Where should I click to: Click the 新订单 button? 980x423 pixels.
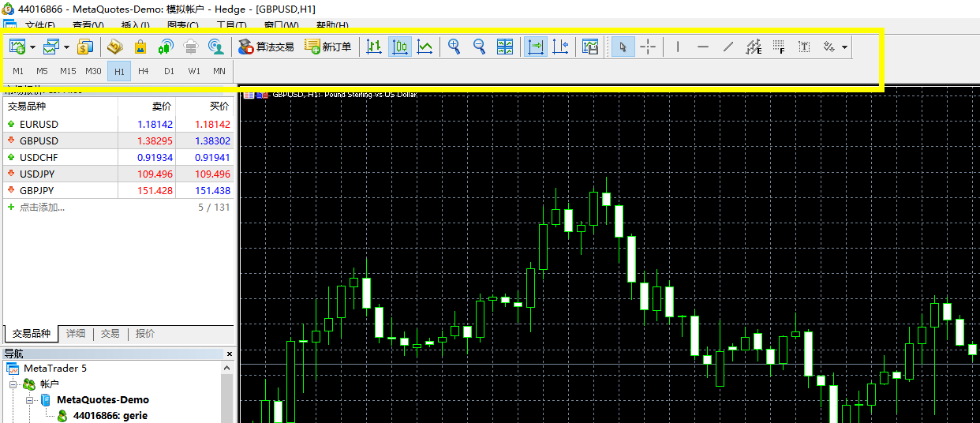click(328, 47)
